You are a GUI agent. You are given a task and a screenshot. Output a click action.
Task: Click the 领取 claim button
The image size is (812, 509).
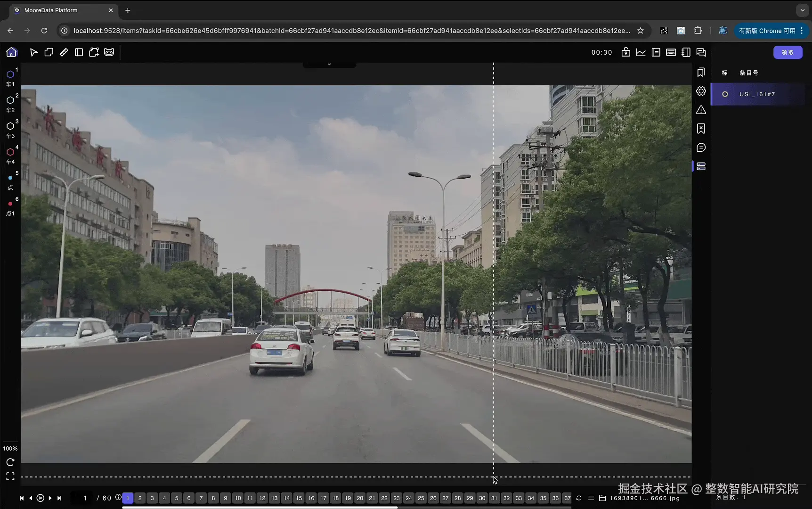point(788,52)
